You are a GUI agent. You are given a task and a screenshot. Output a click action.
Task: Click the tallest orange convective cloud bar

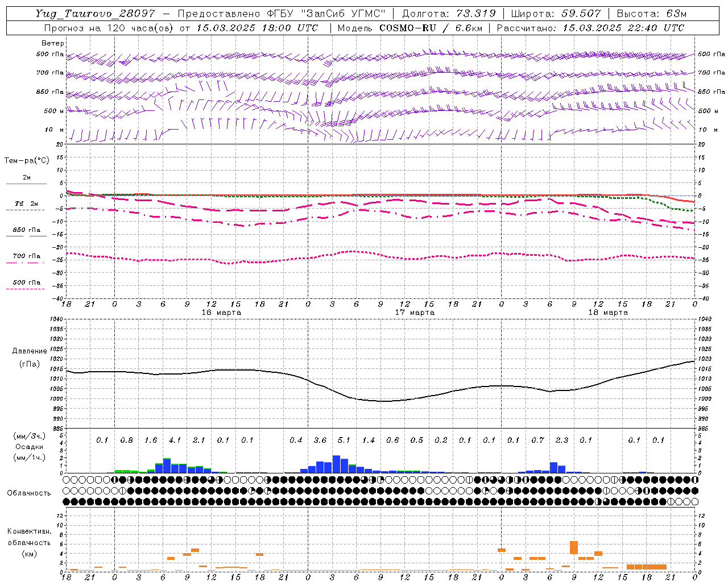point(574,548)
